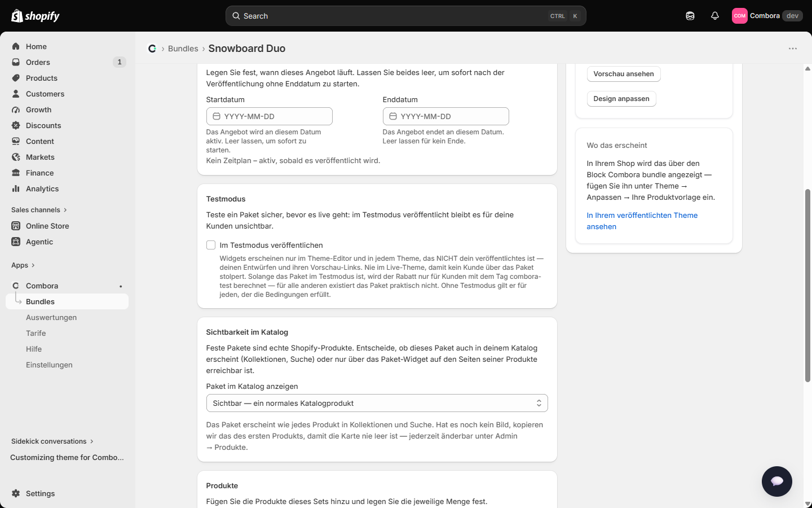Focus the Search bar

(x=406, y=16)
